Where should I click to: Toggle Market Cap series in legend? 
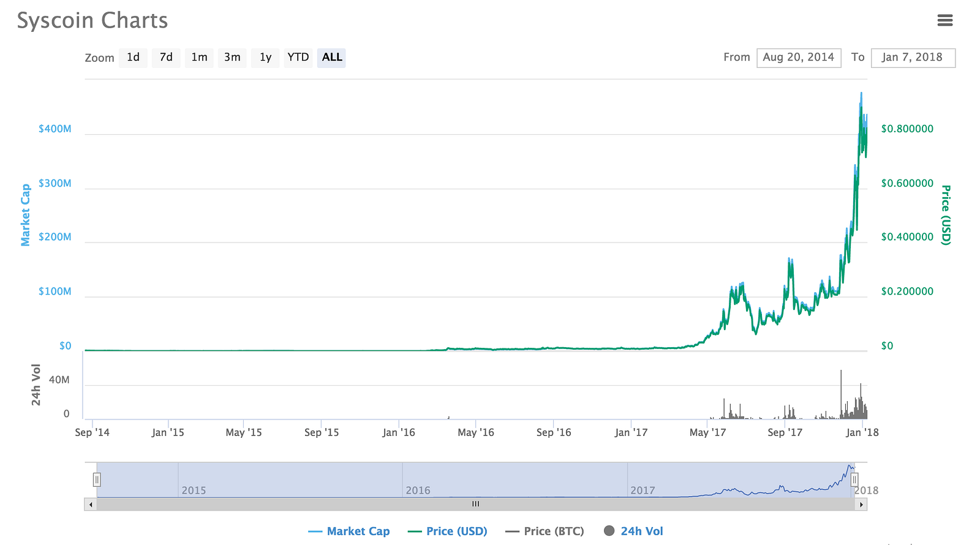(349, 531)
